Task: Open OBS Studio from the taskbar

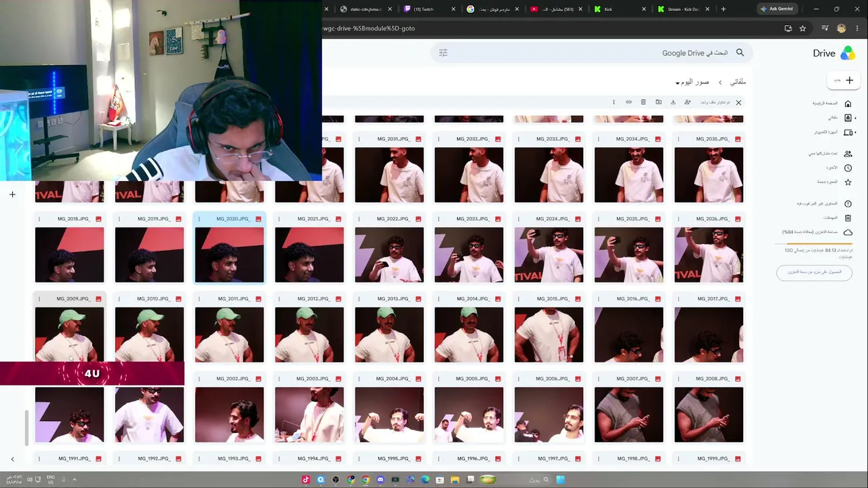Action: pyautogui.click(x=336, y=480)
